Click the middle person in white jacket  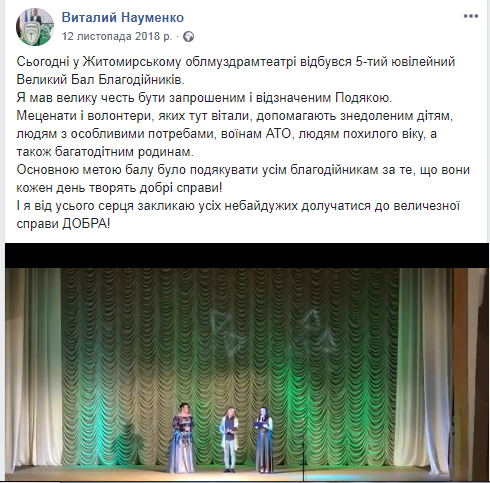pyautogui.click(x=229, y=439)
